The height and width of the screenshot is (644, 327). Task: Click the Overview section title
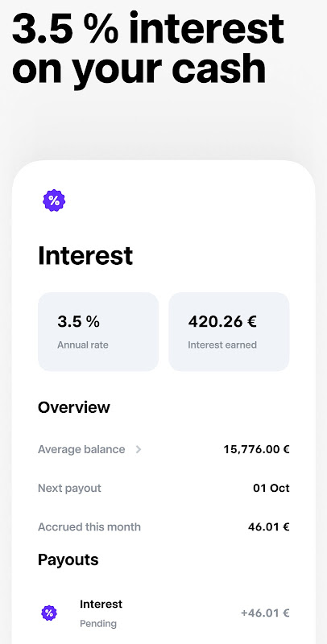point(74,407)
